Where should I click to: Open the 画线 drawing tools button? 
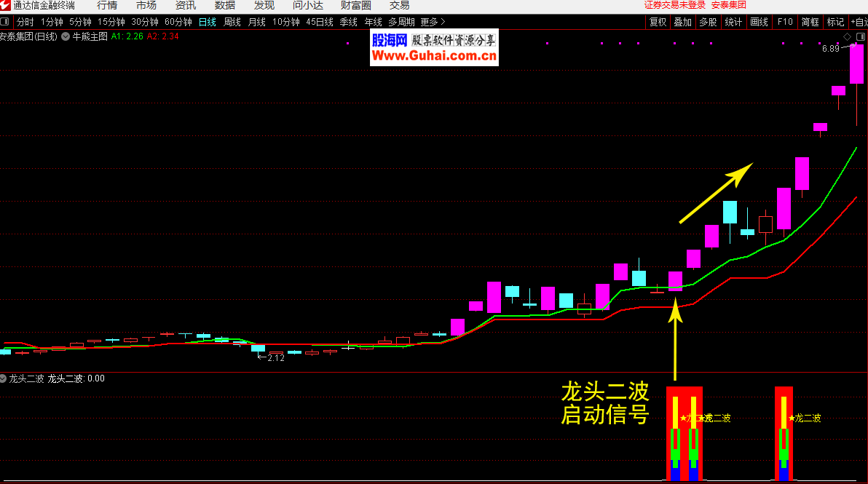[759, 22]
